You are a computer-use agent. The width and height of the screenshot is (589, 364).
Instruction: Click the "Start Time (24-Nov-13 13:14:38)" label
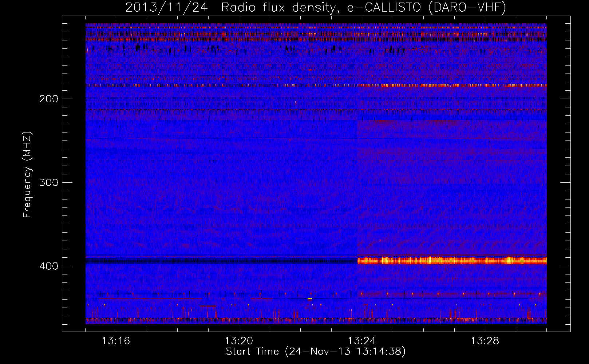pos(316,352)
